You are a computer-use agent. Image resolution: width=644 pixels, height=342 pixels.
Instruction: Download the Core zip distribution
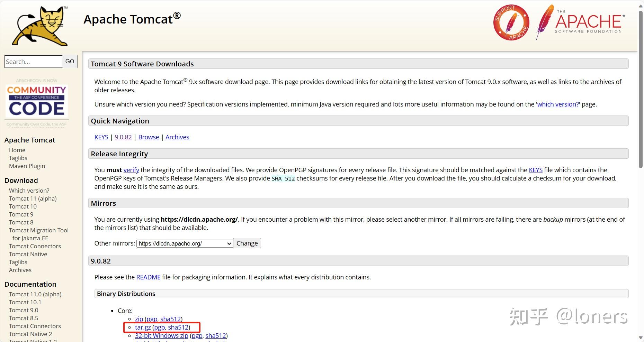[x=139, y=319]
